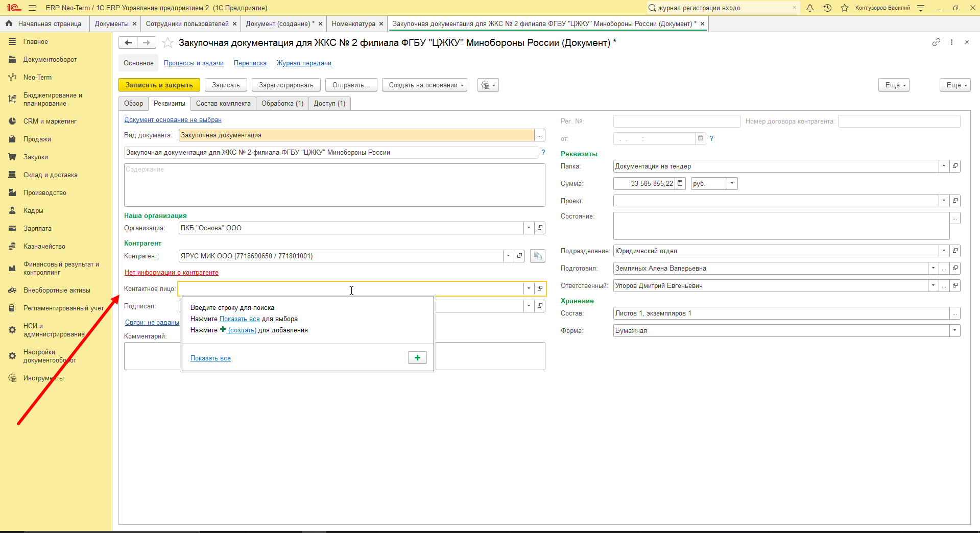Viewport: 980px width, 533px height.
Task: Open the hamburger main menu icon
Action: pyautogui.click(x=32, y=8)
